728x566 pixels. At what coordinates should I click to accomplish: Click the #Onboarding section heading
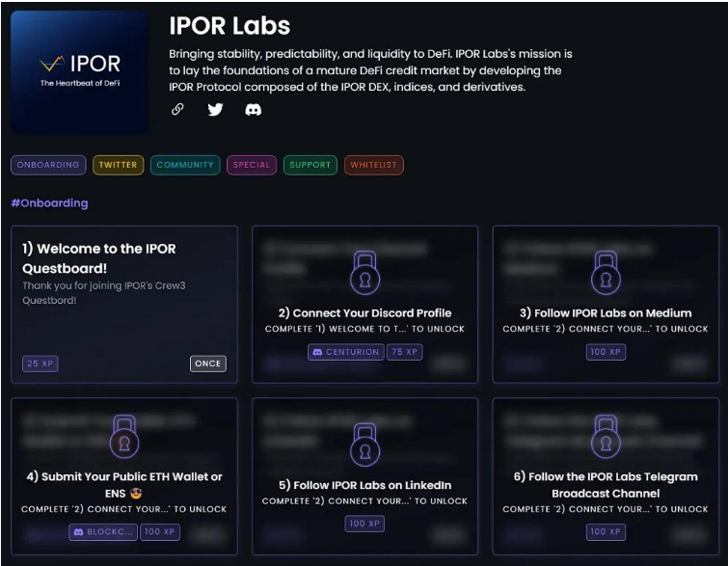tap(49, 203)
